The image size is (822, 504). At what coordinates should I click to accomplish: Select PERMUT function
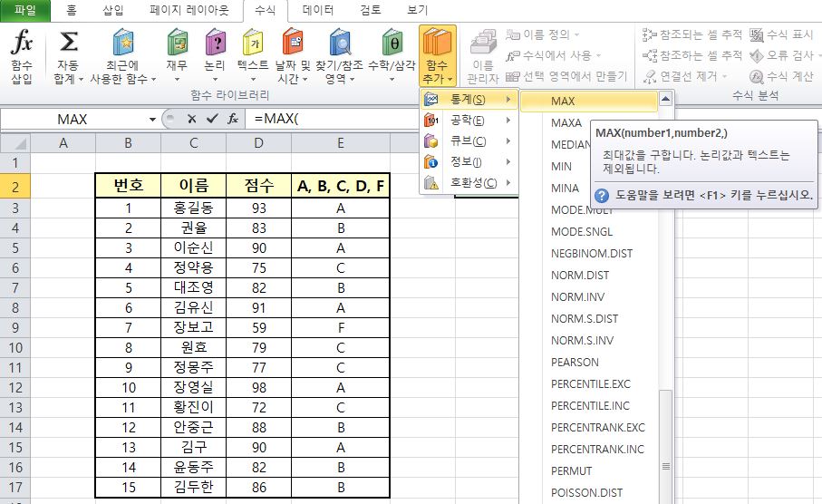[x=571, y=471]
